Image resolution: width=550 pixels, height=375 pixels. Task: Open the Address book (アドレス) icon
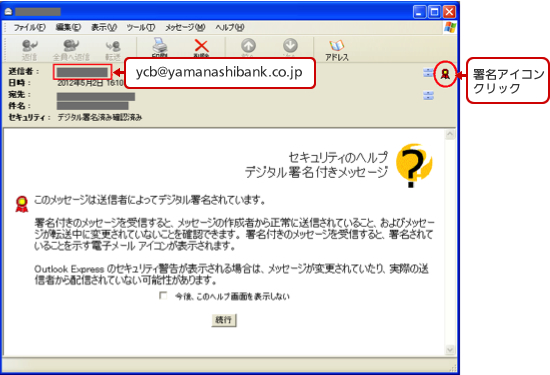(336, 50)
